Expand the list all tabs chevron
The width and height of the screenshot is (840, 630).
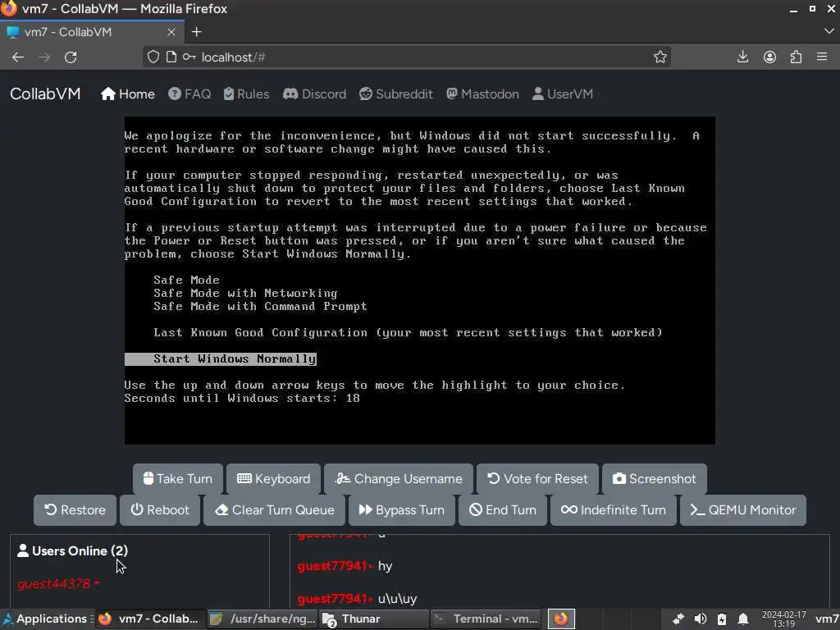click(x=829, y=32)
